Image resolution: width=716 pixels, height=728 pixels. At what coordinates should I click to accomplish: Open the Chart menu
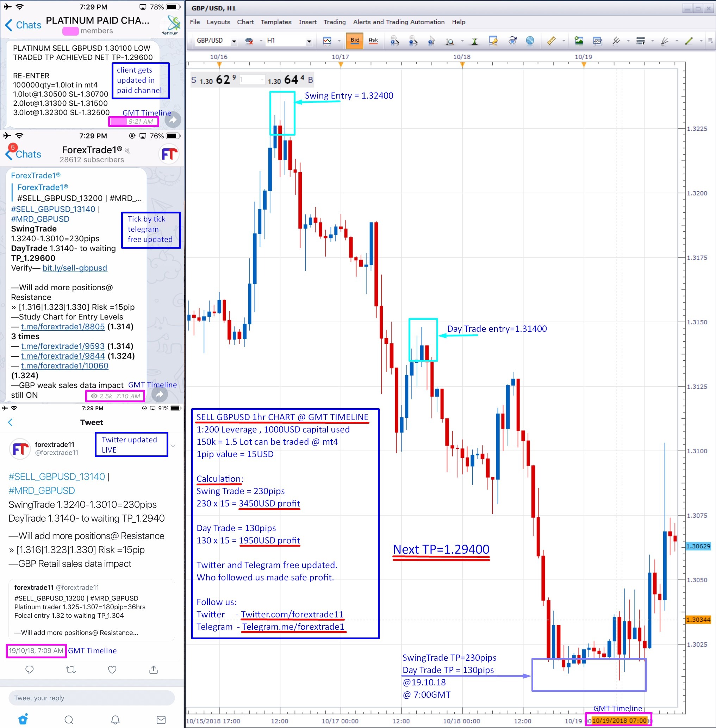[245, 22]
